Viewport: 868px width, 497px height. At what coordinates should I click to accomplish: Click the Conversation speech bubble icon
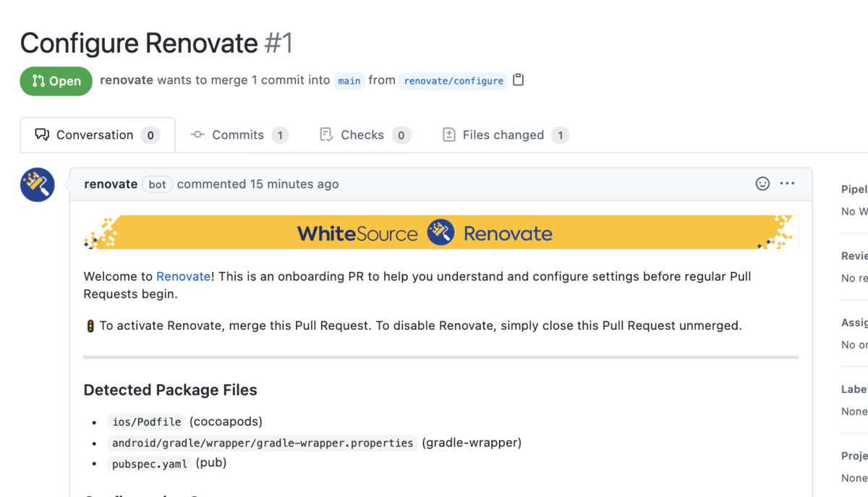42,135
